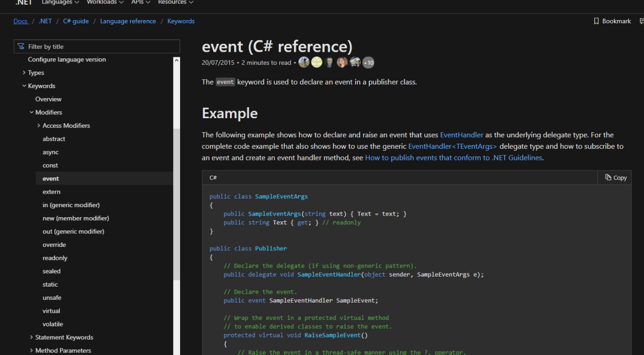This screenshot has width=644, height=355.
Task: Open the Workloads dropdown menu
Action: tap(105, 3)
